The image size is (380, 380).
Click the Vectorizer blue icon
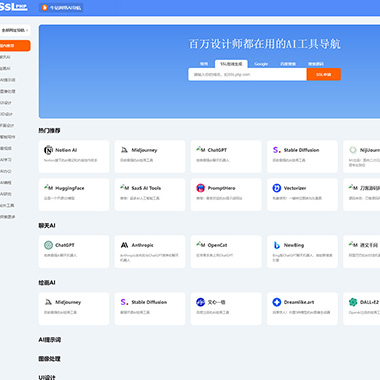coord(277,188)
